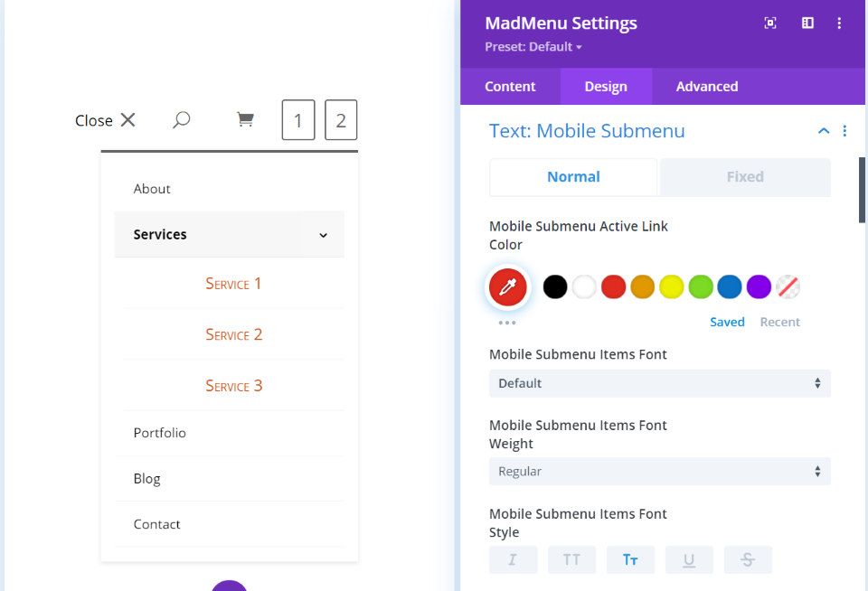Click the split-view sidebar icon in header
This screenshot has width=868, height=591.
807,23
